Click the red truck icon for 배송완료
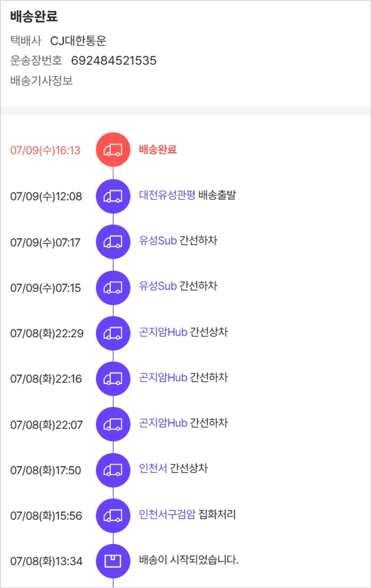Screen dimensions: 371x588 point(113,150)
